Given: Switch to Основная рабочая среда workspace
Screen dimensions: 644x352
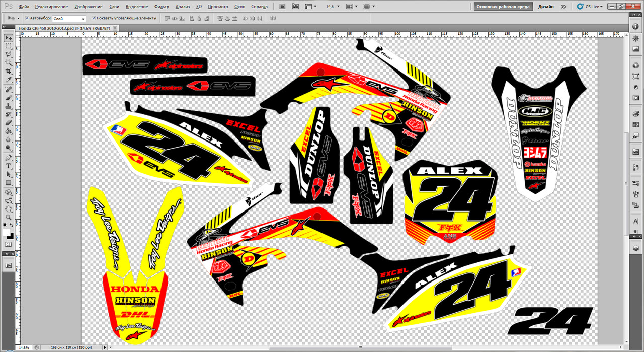Looking at the screenshot, I should 503,7.
